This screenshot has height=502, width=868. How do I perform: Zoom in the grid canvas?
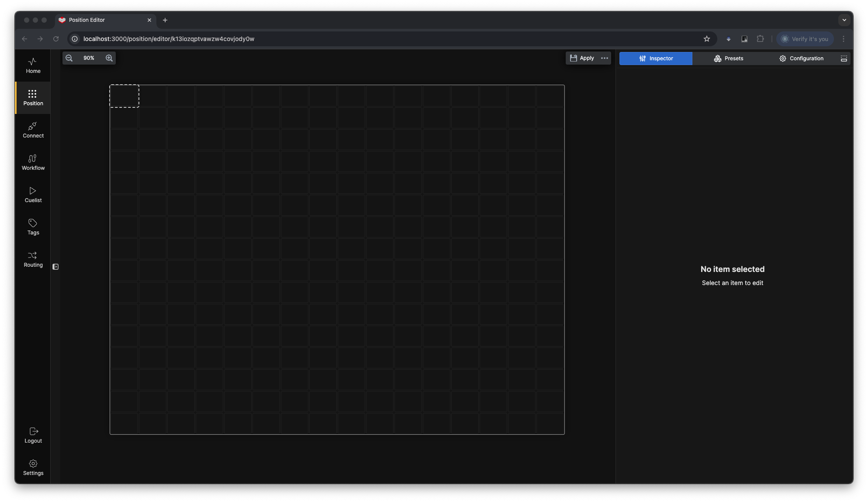(x=109, y=58)
